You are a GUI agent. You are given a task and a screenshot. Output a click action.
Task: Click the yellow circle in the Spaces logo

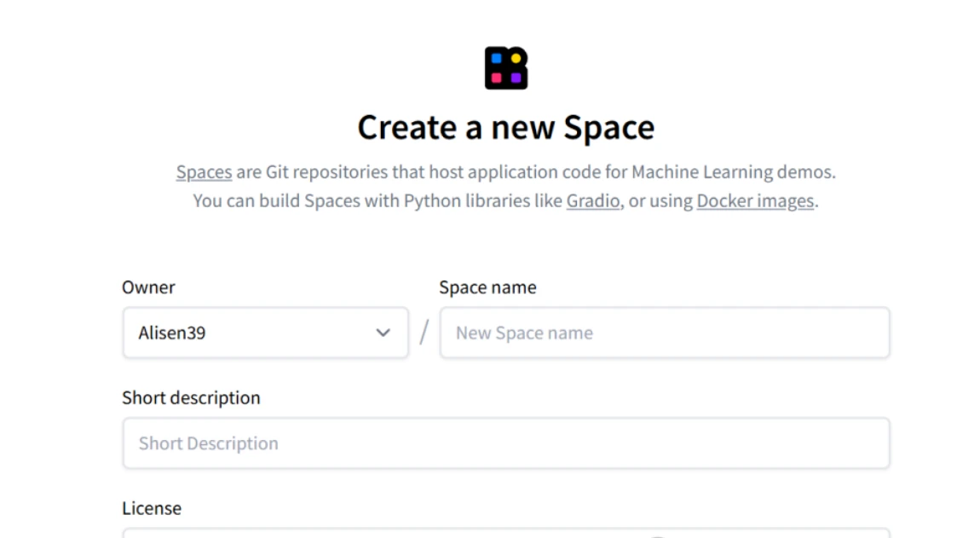(x=516, y=59)
